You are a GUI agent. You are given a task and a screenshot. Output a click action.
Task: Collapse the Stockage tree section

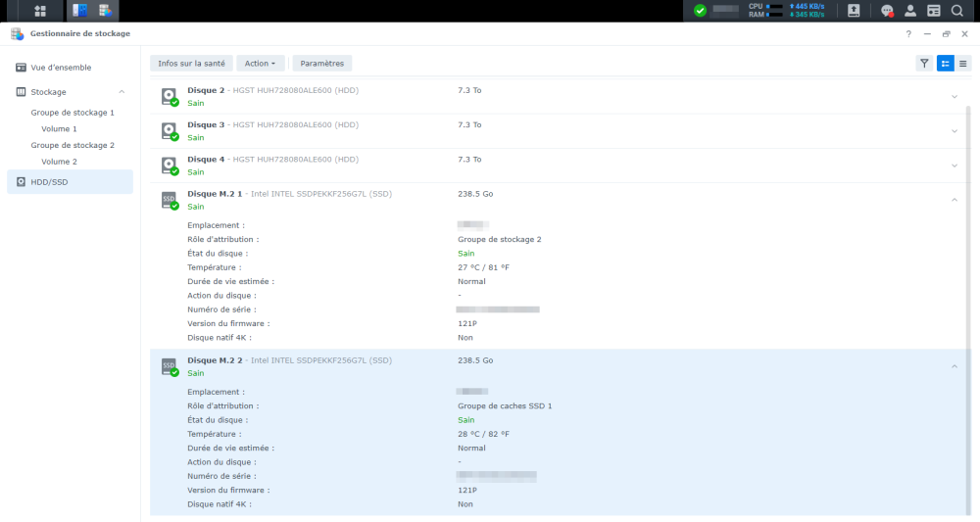click(x=122, y=92)
